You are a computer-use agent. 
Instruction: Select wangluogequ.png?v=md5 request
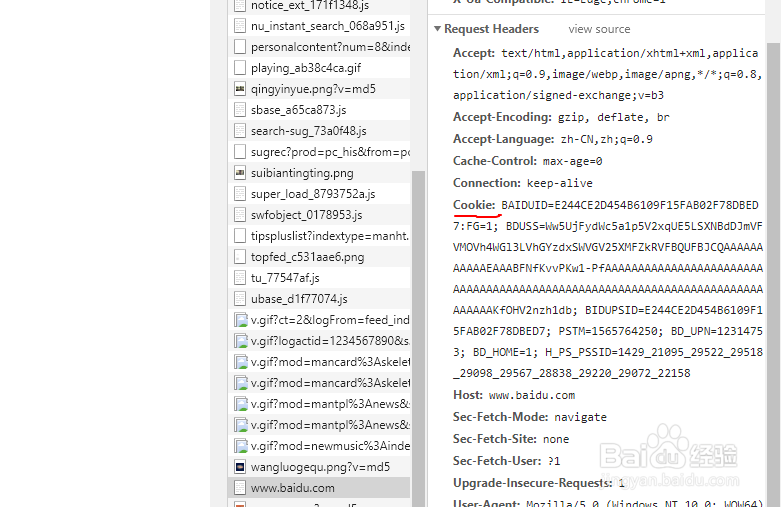pos(319,467)
